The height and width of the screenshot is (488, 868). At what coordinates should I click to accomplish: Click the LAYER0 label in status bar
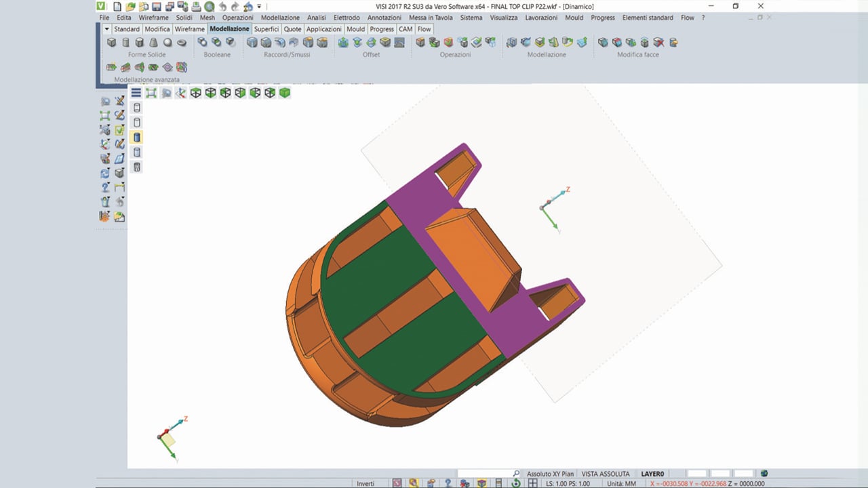(x=652, y=474)
